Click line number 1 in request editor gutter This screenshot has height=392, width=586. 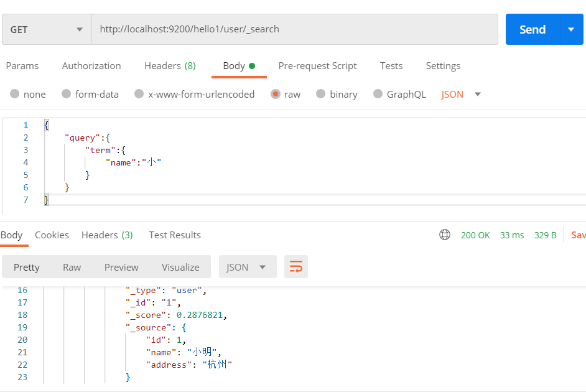pos(26,125)
